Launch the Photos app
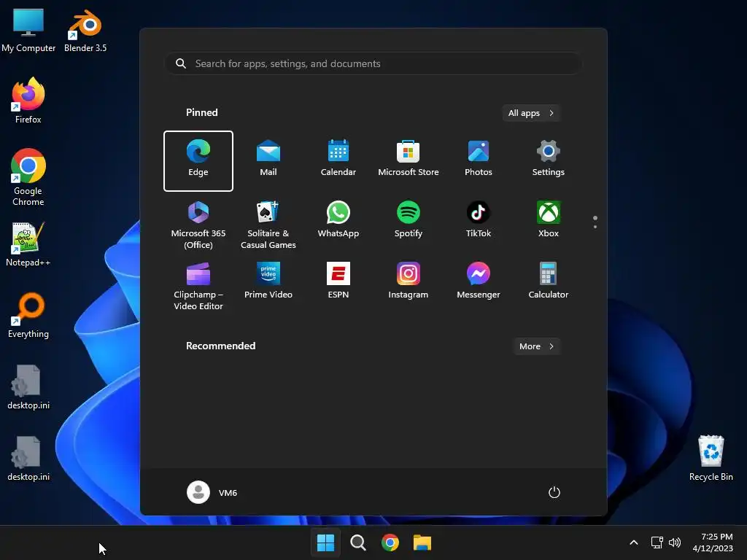This screenshot has height=560, width=747. pos(479,161)
